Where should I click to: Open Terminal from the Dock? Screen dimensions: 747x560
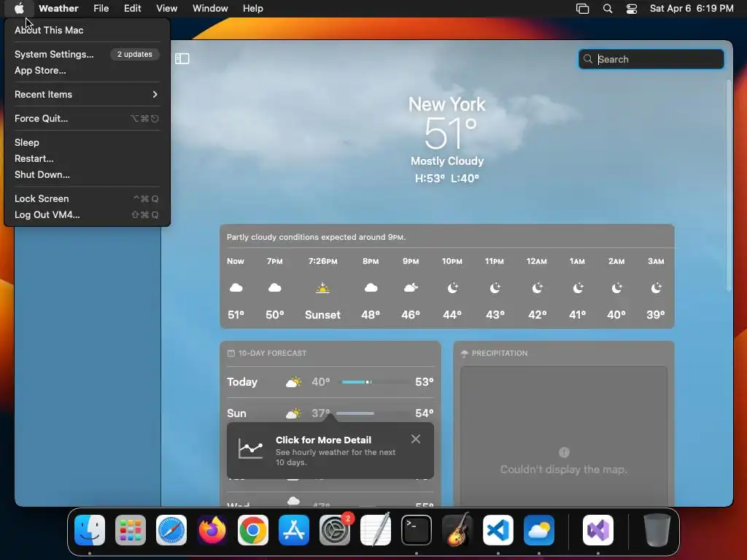pyautogui.click(x=417, y=530)
